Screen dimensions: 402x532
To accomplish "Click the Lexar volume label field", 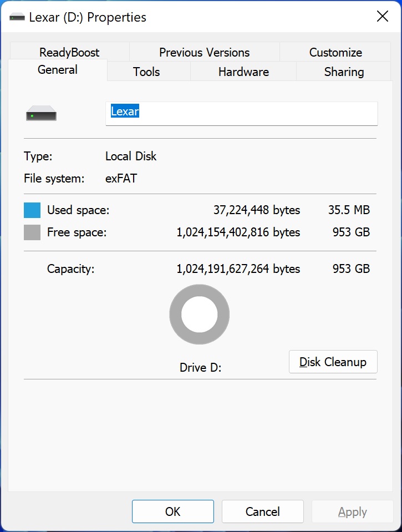I will click(242, 114).
